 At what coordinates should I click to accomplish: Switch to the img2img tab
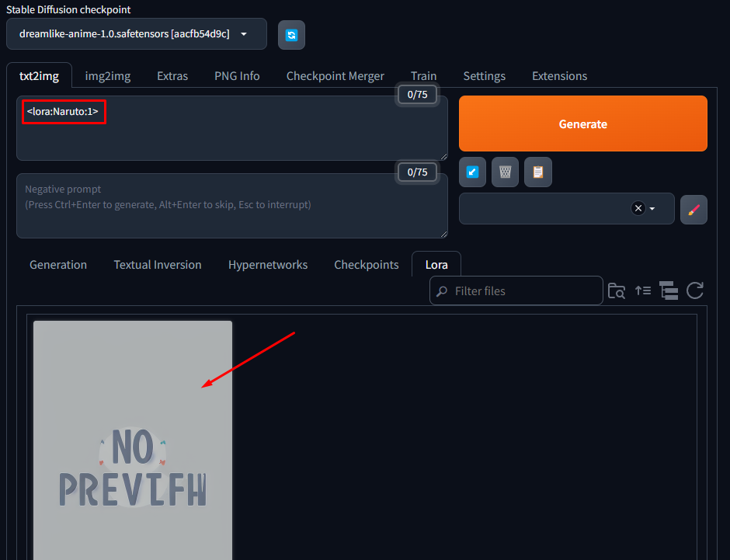[x=107, y=76]
